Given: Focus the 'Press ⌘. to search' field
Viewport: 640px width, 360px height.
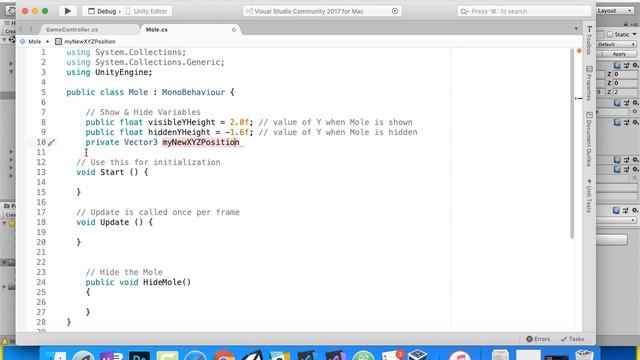Looking at the screenshot, I should tap(524, 11).
